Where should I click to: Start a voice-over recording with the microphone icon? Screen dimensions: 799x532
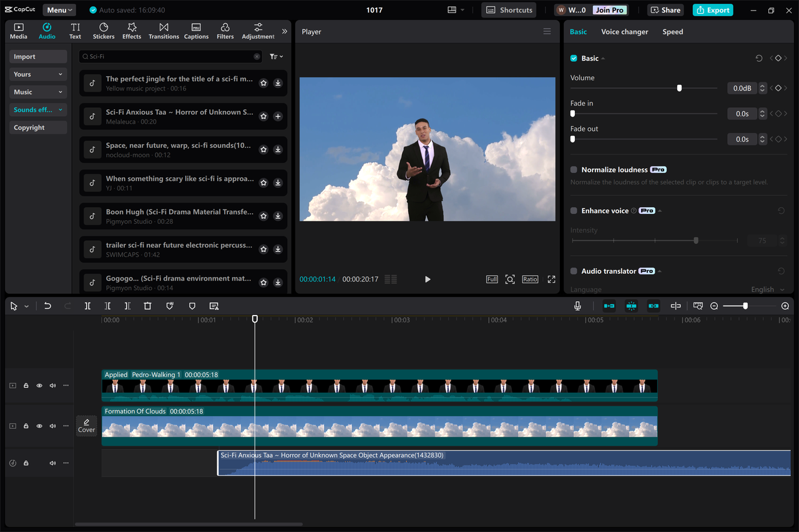pyautogui.click(x=577, y=306)
